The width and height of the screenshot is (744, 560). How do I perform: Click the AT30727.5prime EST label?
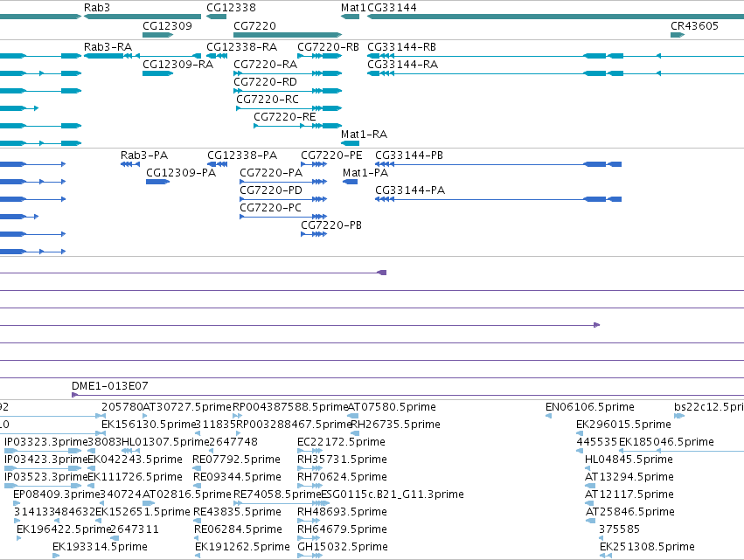tap(187, 407)
